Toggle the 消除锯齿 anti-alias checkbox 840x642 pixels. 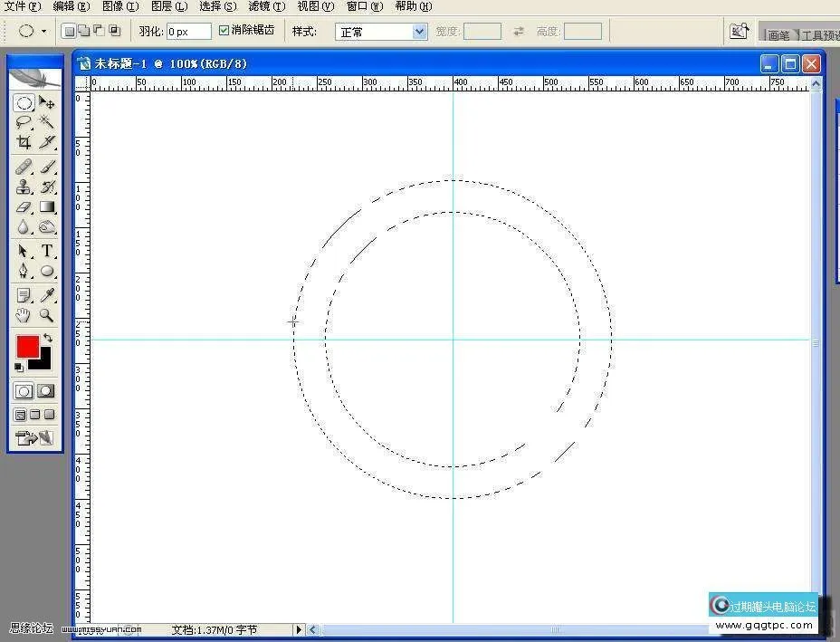point(224,31)
